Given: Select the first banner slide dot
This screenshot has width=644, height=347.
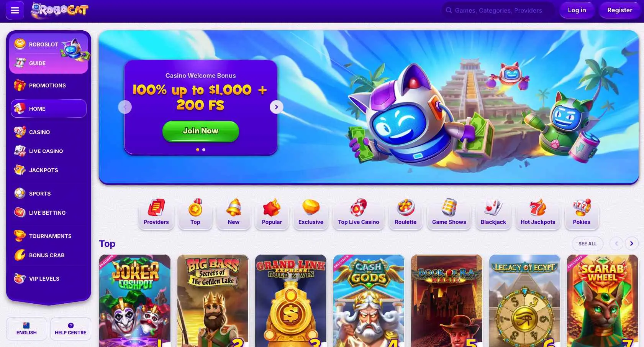Looking at the screenshot, I should [x=198, y=150].
